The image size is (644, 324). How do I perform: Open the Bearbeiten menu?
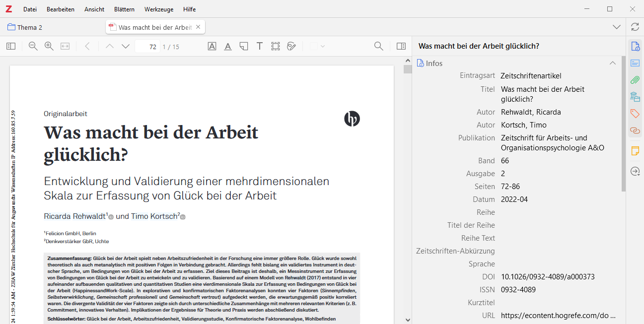tap(61, 9)
